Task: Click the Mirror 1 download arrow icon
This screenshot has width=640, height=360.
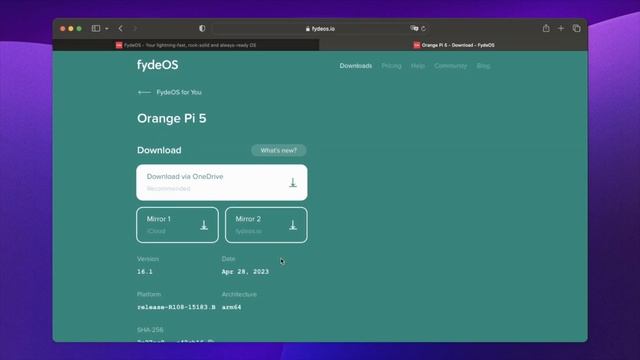Action: (x=204, y=225)
